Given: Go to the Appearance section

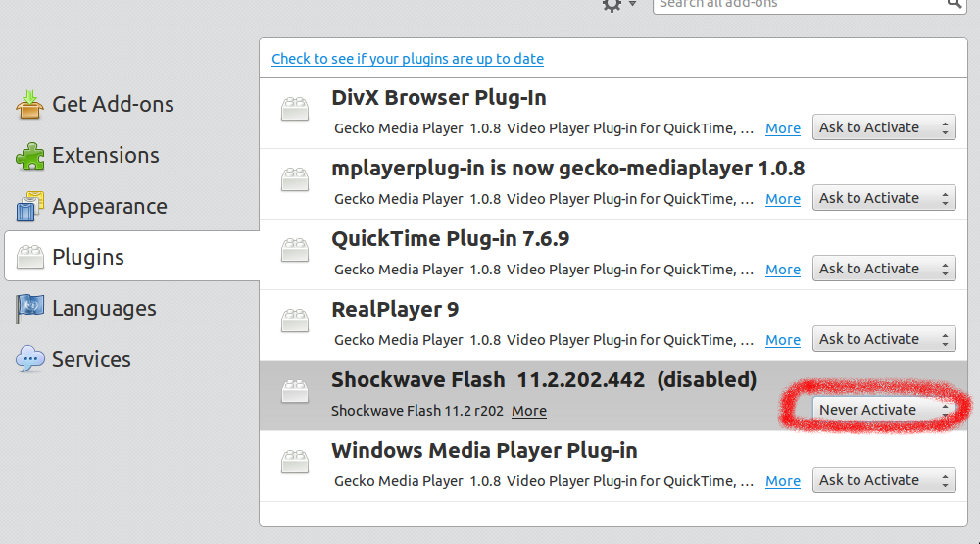Looking at the screenshot, I should coord(109,206).
